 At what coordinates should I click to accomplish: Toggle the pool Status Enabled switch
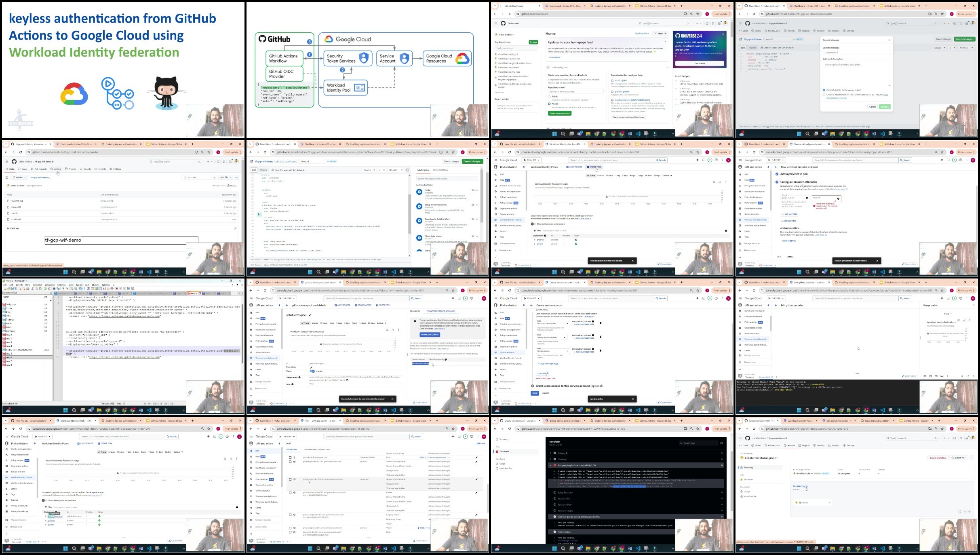(312, 371)
